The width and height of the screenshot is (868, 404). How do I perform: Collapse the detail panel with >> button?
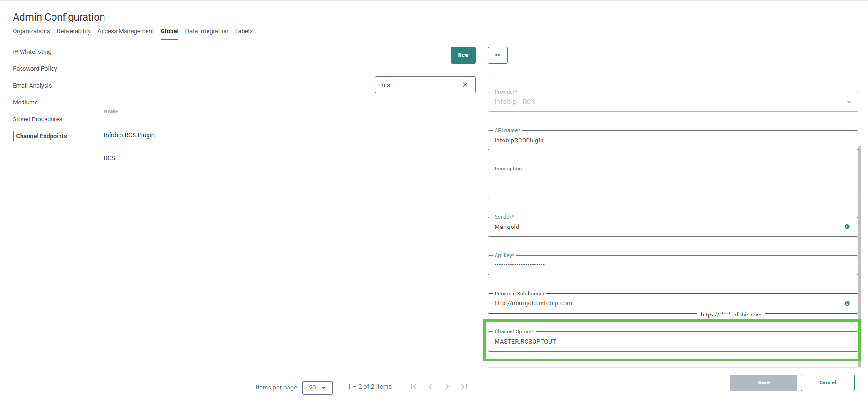497,55
